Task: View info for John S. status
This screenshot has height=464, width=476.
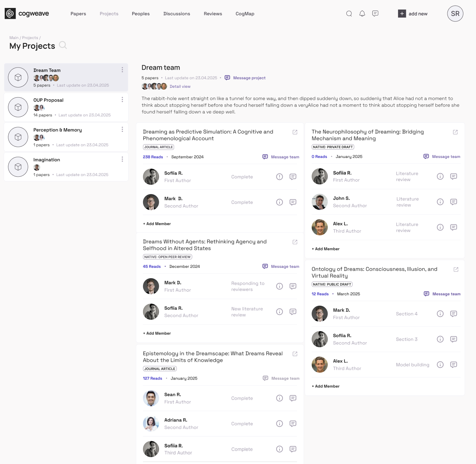Action: (x=440, y=202)
